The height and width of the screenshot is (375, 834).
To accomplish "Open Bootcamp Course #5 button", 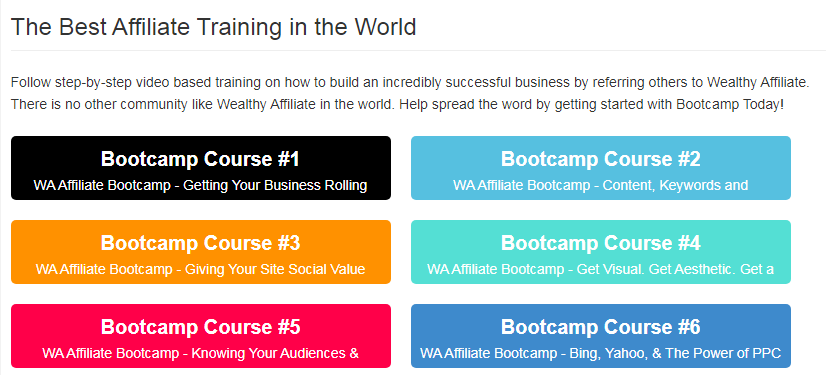I will pos(201,336).
